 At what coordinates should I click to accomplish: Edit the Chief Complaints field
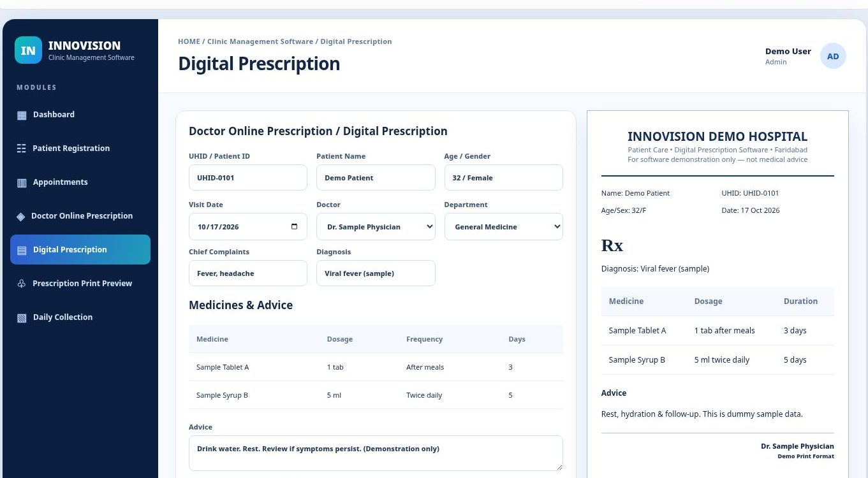[x=248, y=273]
